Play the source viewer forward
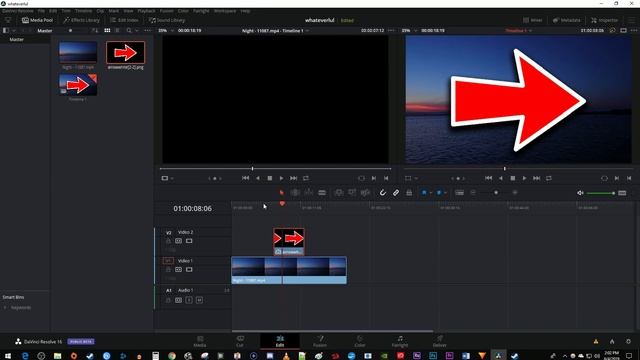 click(281, 178)
